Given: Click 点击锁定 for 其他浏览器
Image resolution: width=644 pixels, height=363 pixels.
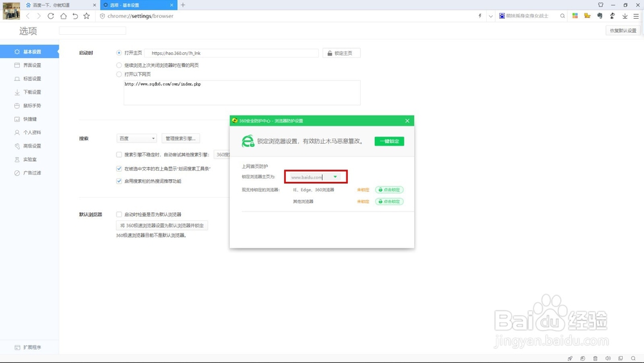Looking at the screenshot, I should click(x=390, y=201).
